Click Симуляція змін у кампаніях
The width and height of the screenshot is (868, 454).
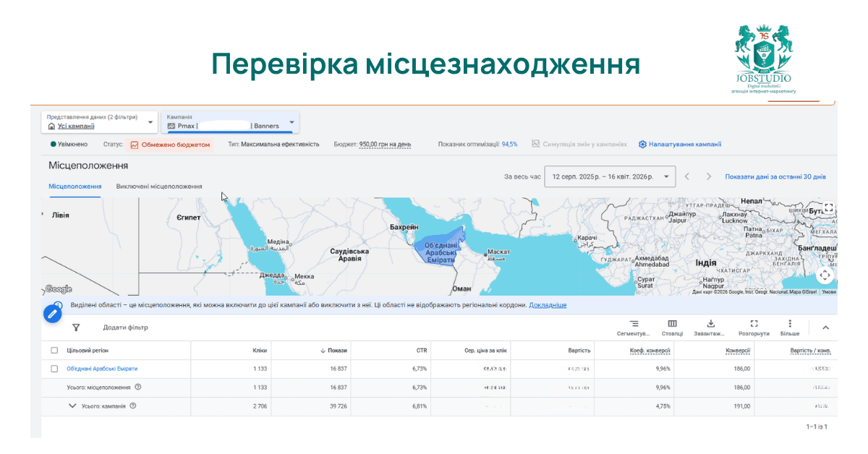point(584,144)
